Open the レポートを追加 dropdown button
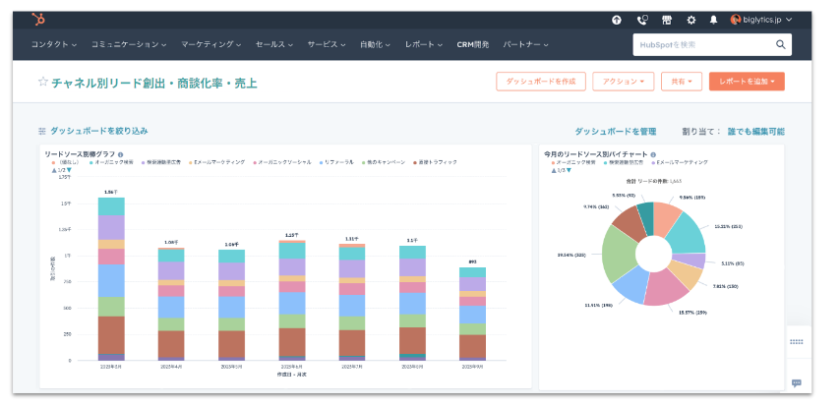Viewport: 840px width, 406px height. point(746,82)
